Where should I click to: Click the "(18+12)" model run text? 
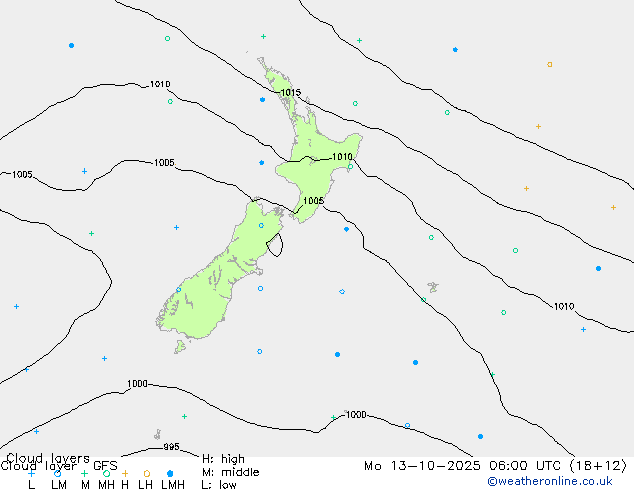[x=598, y=465]
